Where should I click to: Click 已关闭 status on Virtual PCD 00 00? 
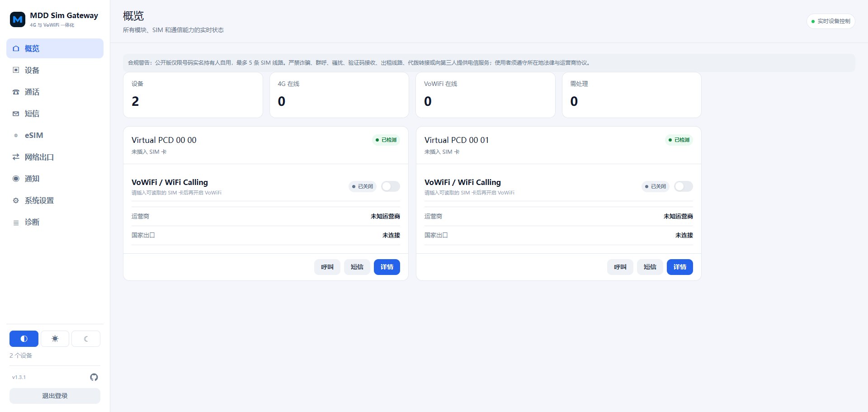363,186
